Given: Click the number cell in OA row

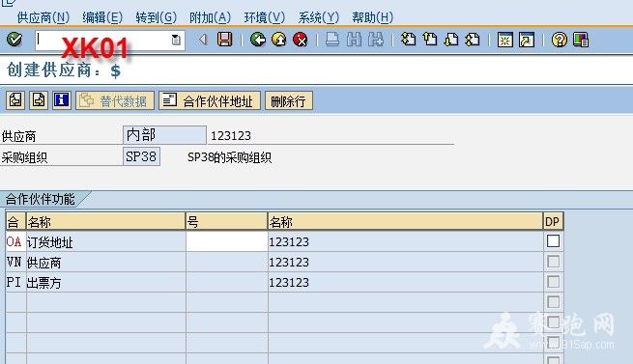Looking at the screenshot, I should coord(226,241).
